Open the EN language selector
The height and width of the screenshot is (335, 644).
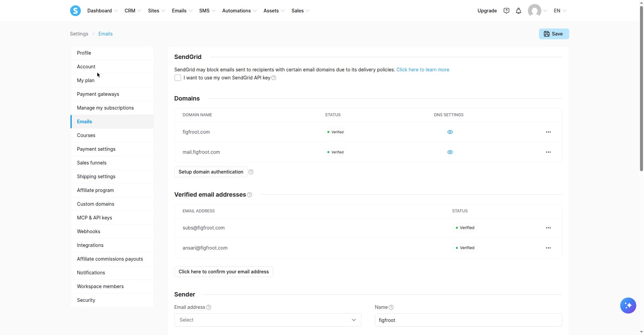[x=560, y=11]
